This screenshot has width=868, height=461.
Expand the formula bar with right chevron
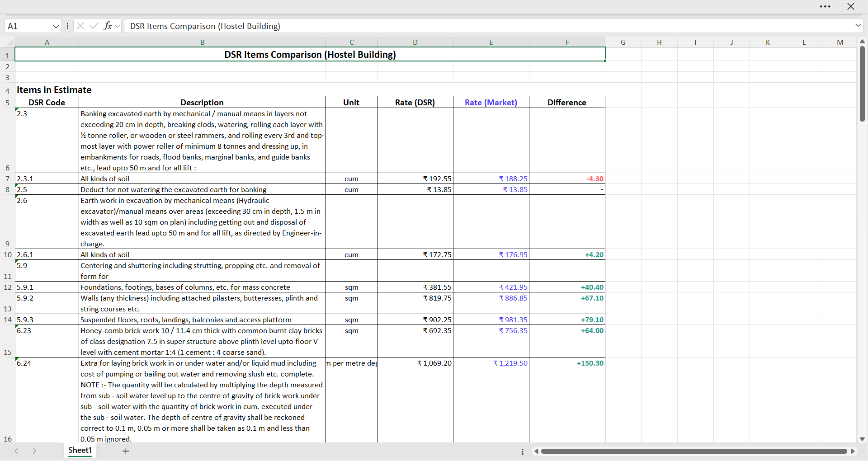[x=858, y=26]
